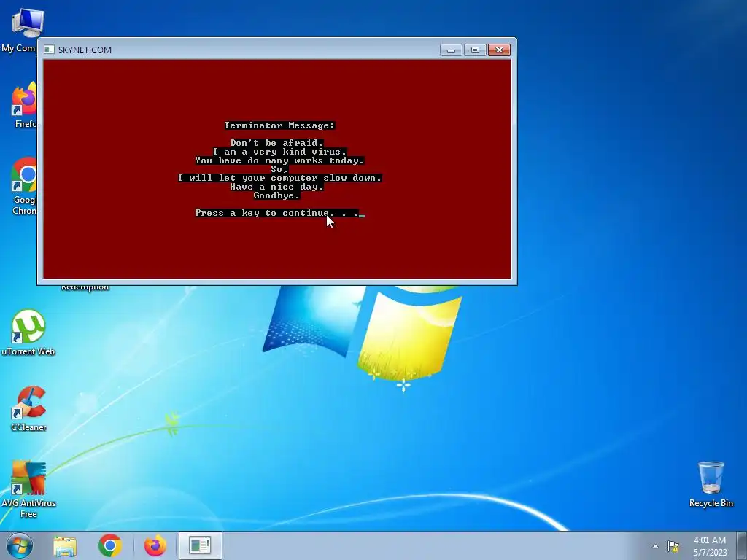Image resolution: width=747 pixels, height=560 pixels.
Task: Open the uTorrent Web desktop shortcut
Action: 28,332
